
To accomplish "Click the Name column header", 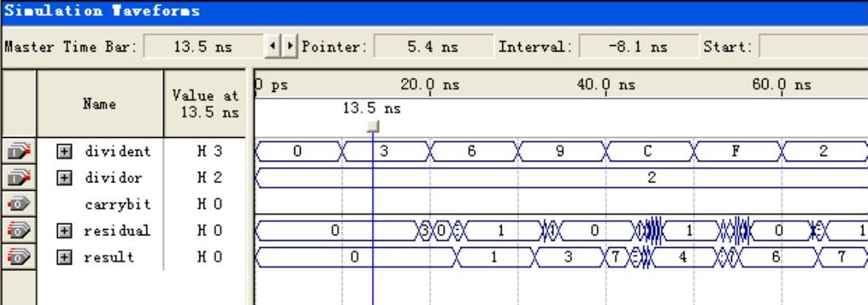I will point(100,104).
